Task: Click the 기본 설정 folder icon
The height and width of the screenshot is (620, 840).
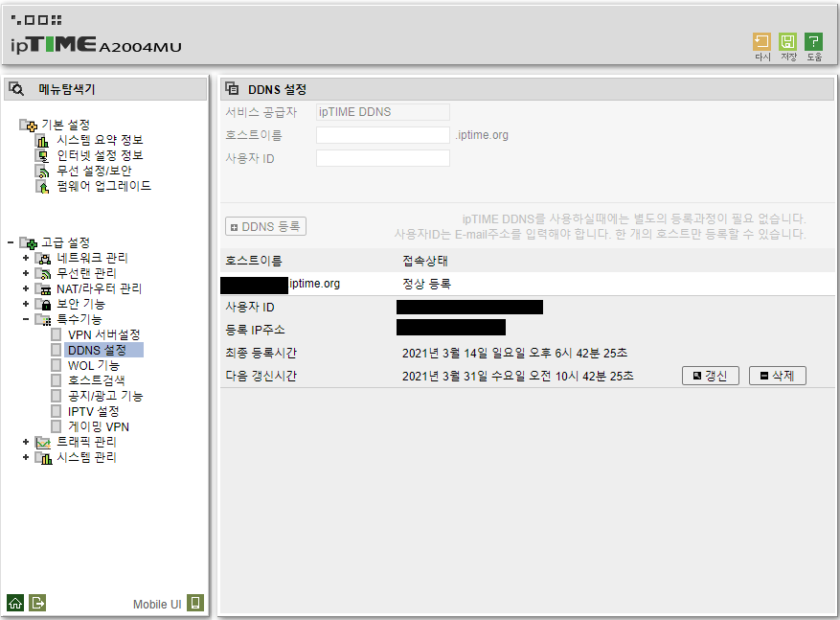Action: pyautogui.click(x=29, y=126)
